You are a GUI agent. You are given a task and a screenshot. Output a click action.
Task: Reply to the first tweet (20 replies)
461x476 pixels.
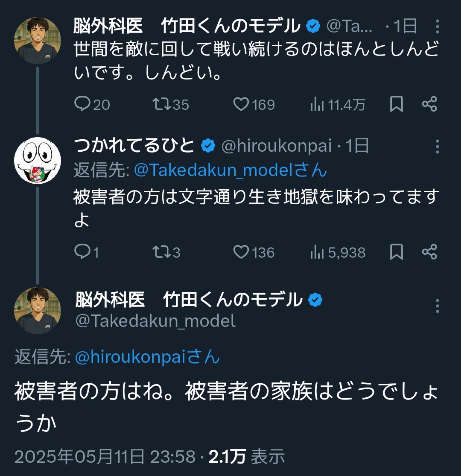click(82, 104)
